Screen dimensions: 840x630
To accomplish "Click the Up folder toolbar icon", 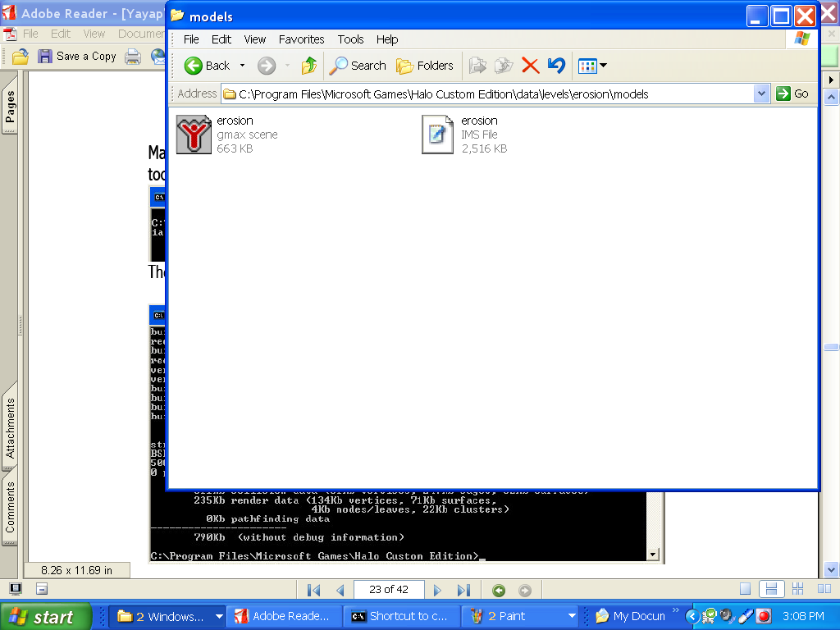I will 309,66.
